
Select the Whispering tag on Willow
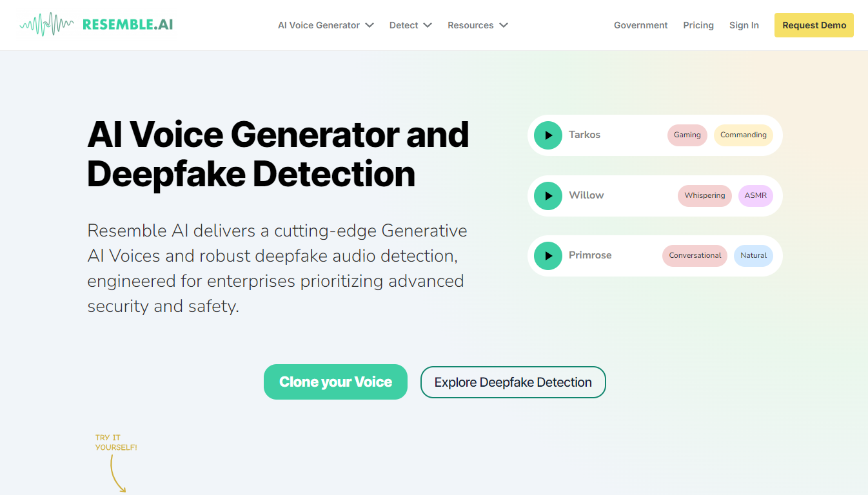(704, 196)
